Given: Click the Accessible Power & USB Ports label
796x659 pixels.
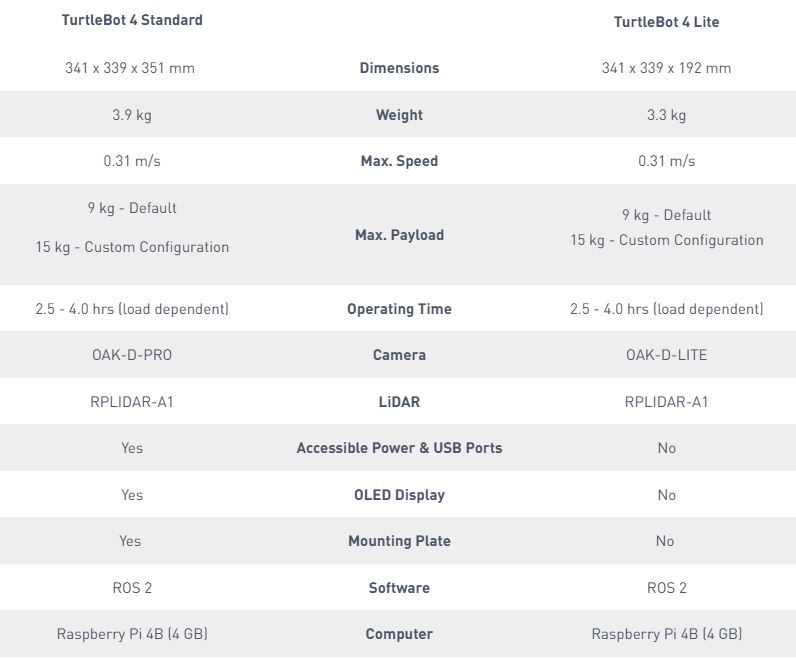Looking at the screenshot, I should click(399, 448).
